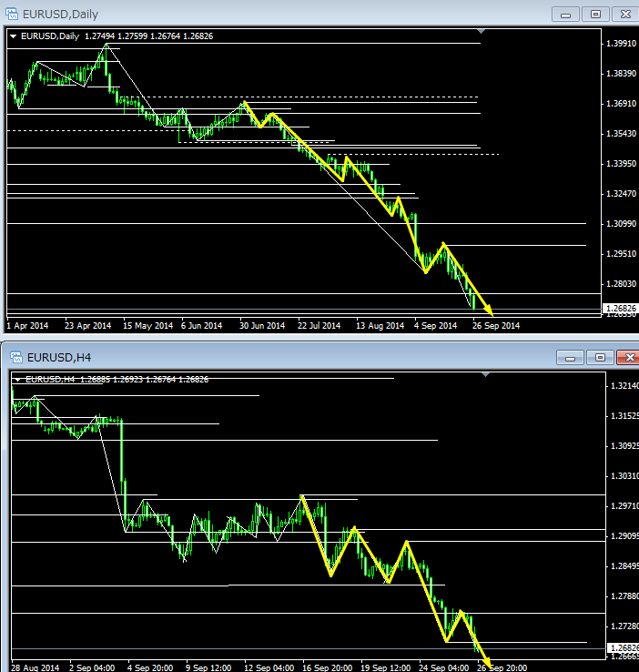Select the EURUSD,Daily window title bar
This screenshot has width=639, height=672.
point(273,15)
